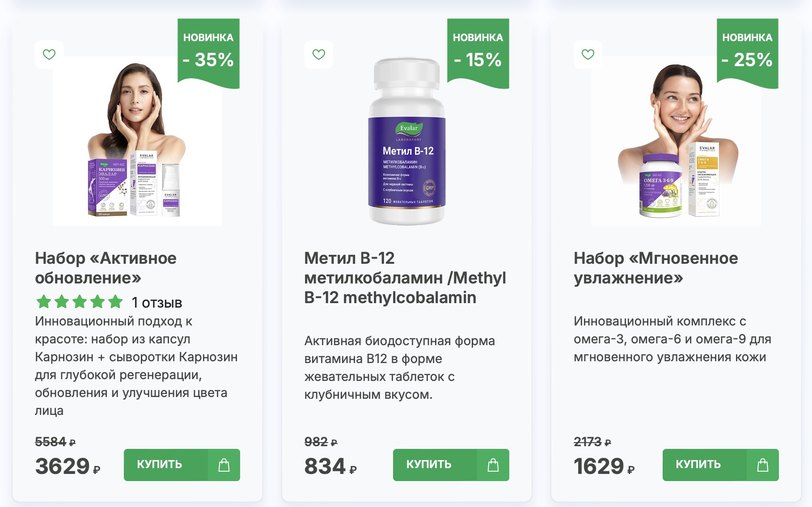This screenshot has width=812, height=507.
Task: Click the -15% НОВИНКА badge
Action: 478,53
